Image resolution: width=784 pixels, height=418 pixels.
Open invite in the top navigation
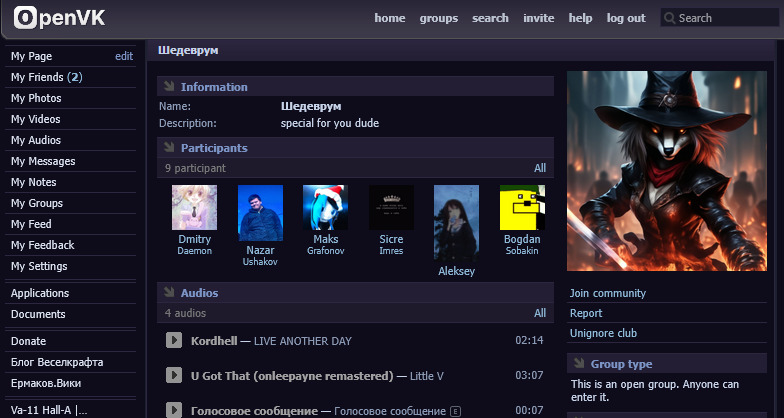(x=538, y=18)
